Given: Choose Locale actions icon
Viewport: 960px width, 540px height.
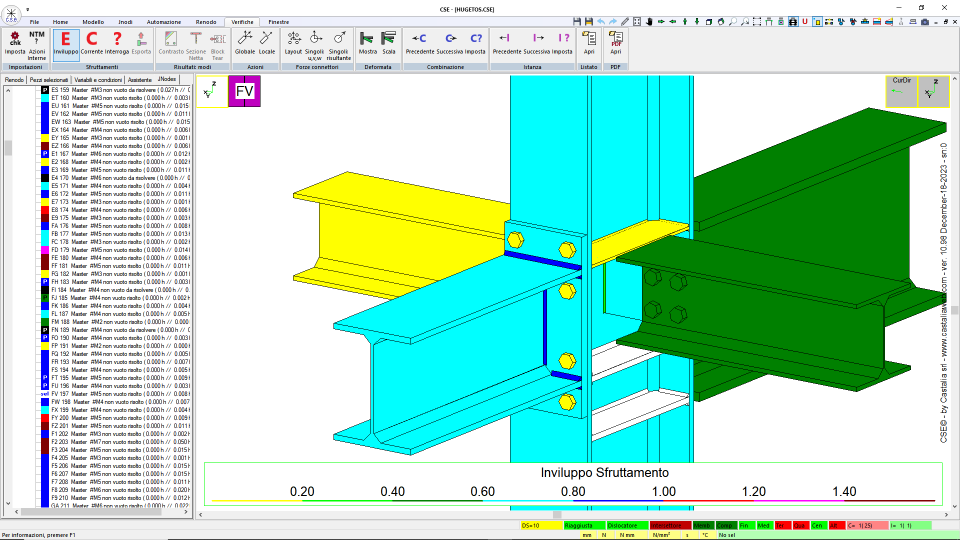Looking at the screenshot, I should (x=267, y=43).
